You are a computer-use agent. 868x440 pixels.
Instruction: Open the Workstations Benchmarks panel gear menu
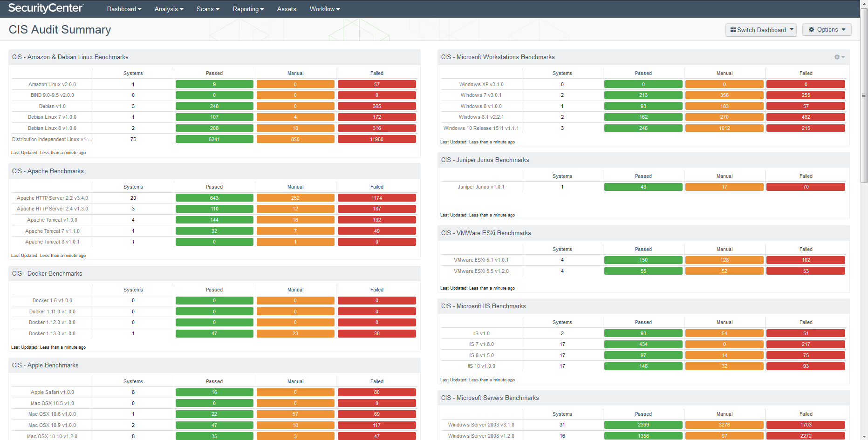click(839, 57)
